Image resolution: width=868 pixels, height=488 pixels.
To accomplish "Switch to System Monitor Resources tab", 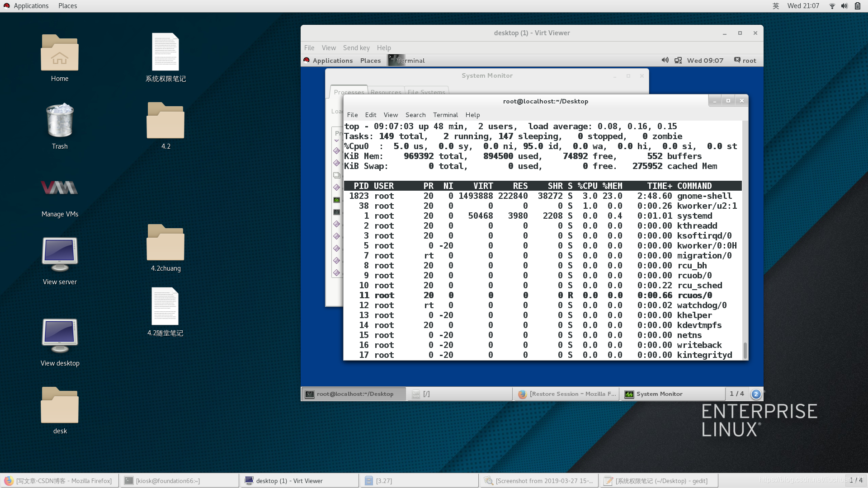I will (x=386, y=92).
